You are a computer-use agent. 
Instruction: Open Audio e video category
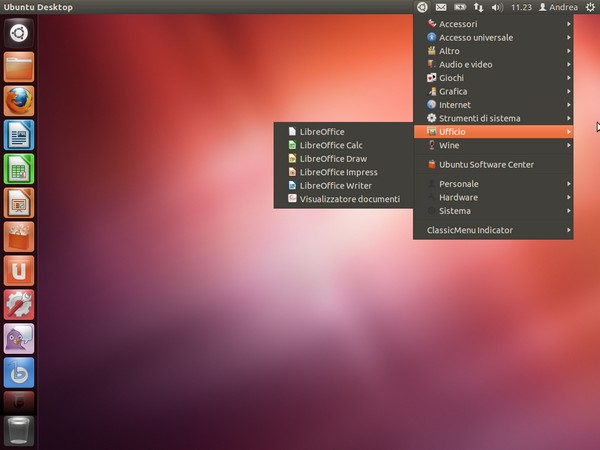click(x=493, y=64)
